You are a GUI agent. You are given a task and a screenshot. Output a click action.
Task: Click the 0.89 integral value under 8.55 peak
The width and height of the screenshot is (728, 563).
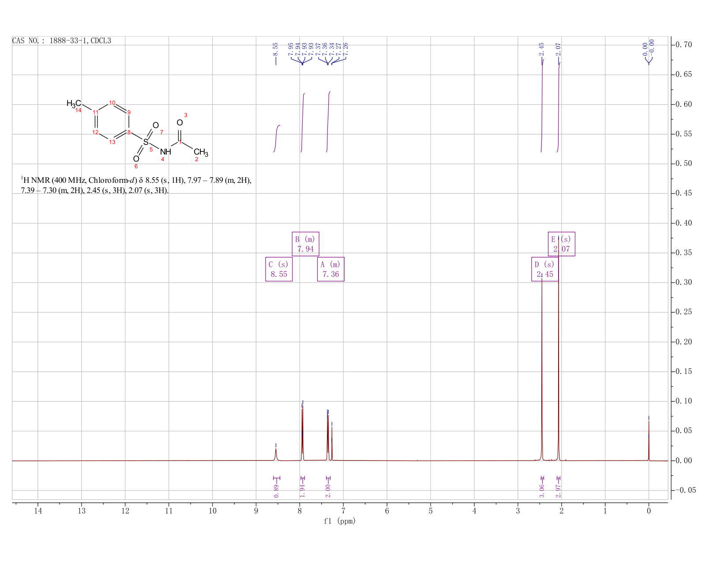(276, 491)
